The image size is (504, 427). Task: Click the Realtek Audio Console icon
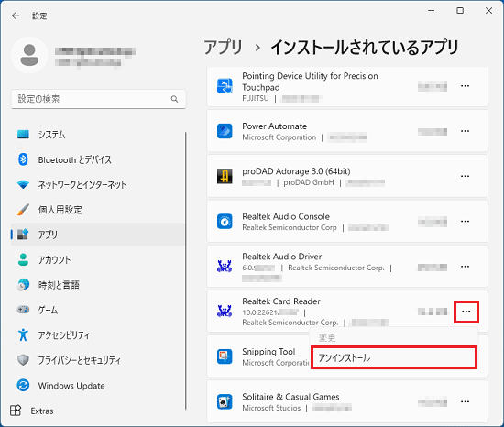coord(225,222)
